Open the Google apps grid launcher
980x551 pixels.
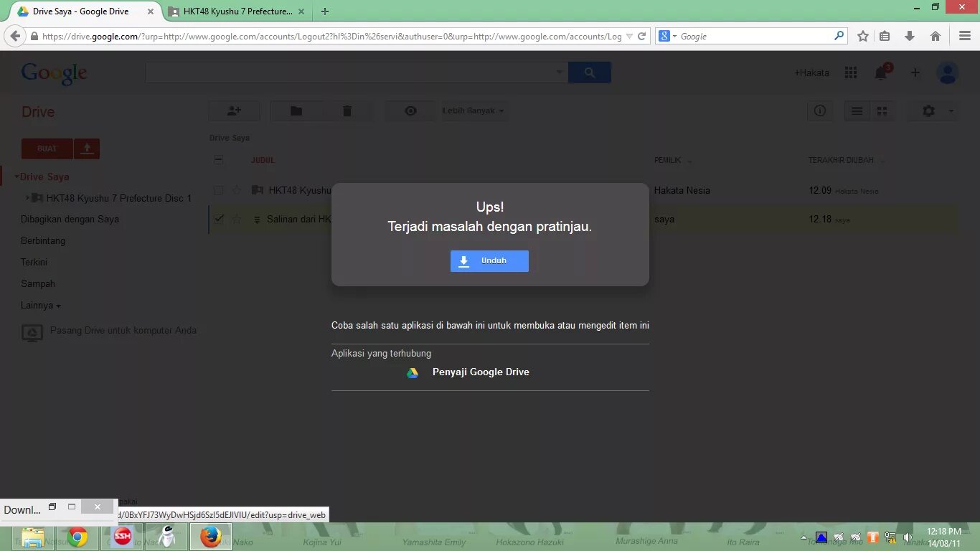[851, 72]
